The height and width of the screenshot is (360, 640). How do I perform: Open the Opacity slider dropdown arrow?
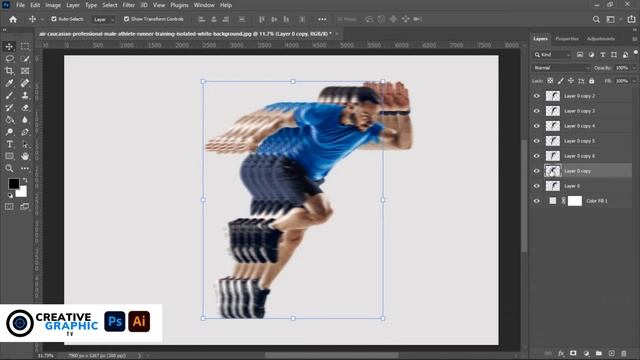pos(634,68)
